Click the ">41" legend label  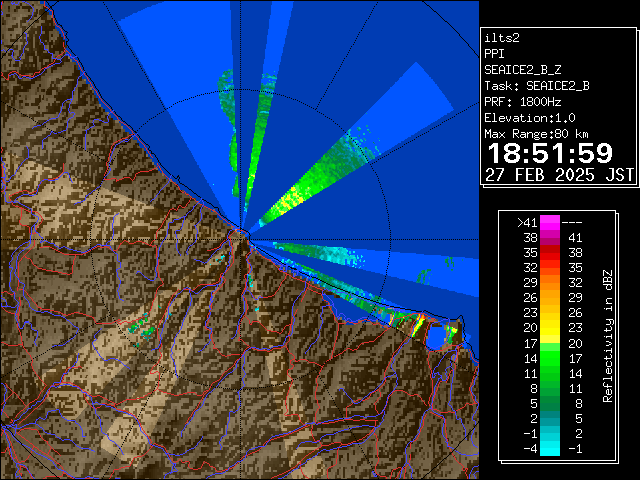[527, 223]
